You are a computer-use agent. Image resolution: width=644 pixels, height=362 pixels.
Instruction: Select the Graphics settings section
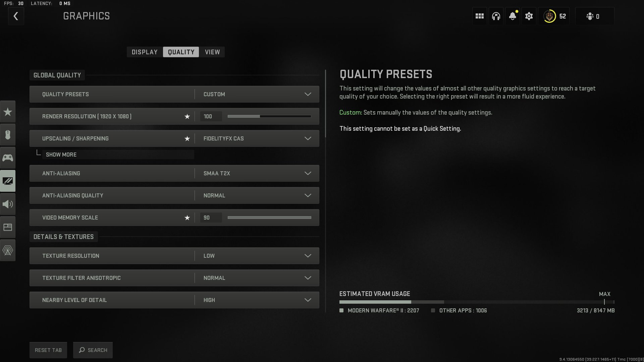(x=8, y=181)
